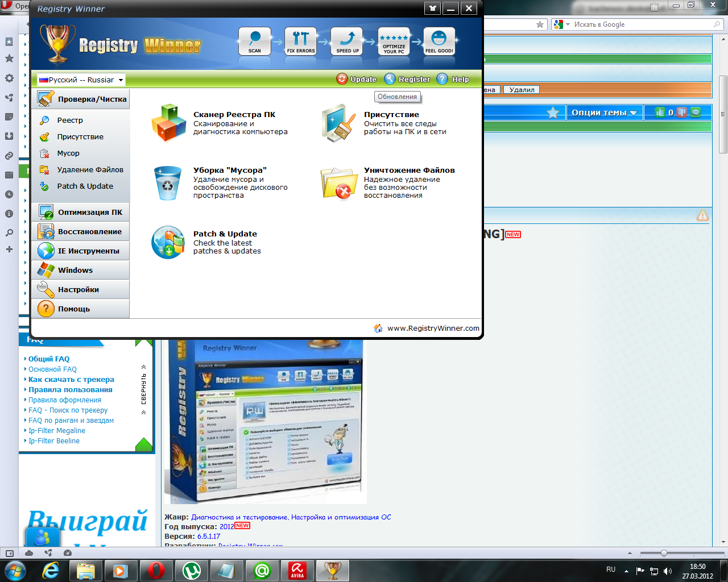Click the Update button
This screenshot has width=728, height=582.
(357, 80)
